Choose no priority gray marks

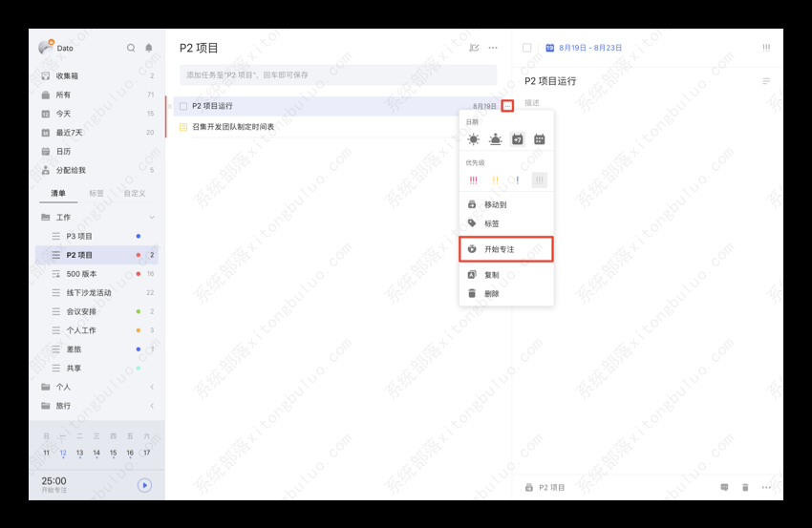pos(540,180)
